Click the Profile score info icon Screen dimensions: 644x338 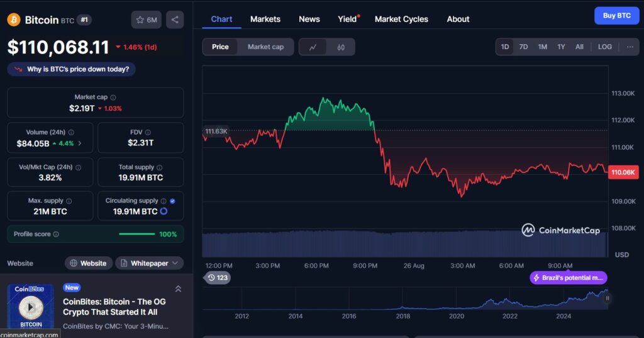[56, 234]
